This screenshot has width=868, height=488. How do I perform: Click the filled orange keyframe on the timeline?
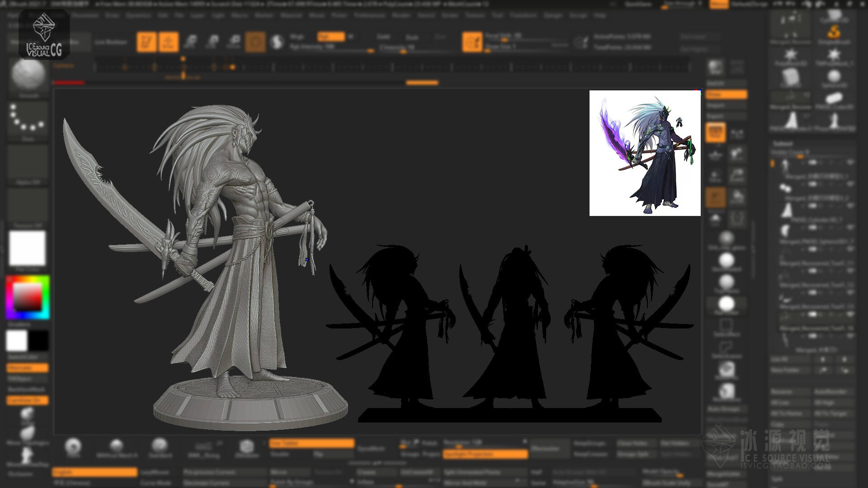tap(232, 67)
